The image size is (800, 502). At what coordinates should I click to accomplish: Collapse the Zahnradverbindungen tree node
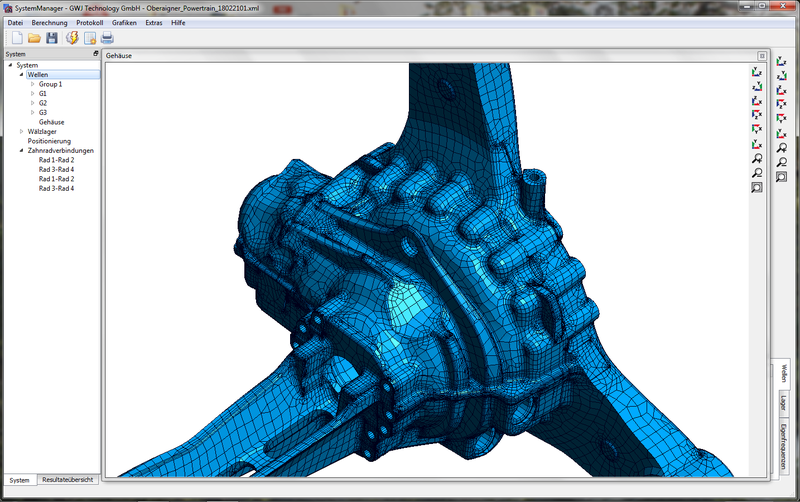click(22, 151)
